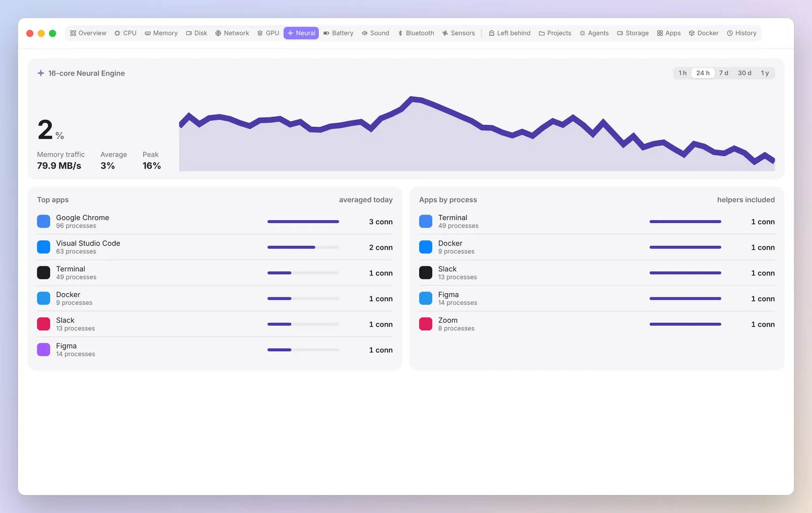Image resolution: width=812 pixels, height=513 pixels.
Task: Set chart range to 1 h
Action: (683, 73)
